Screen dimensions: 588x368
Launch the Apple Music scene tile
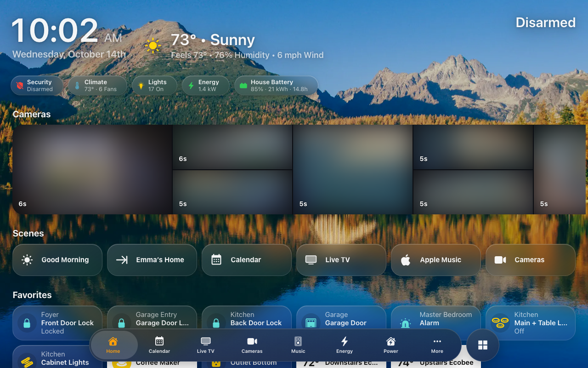[436, 260]
